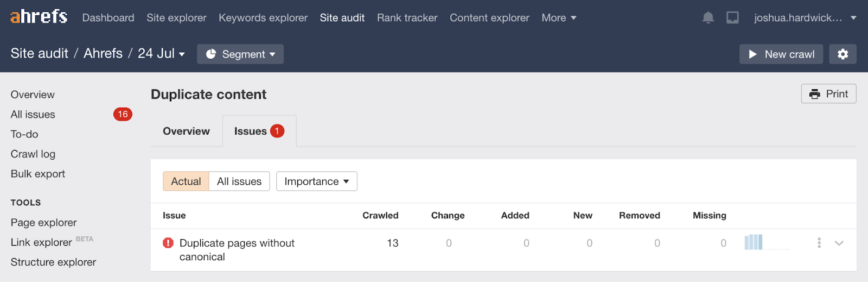Click the issue history bar chart

[x=767, y=242]
